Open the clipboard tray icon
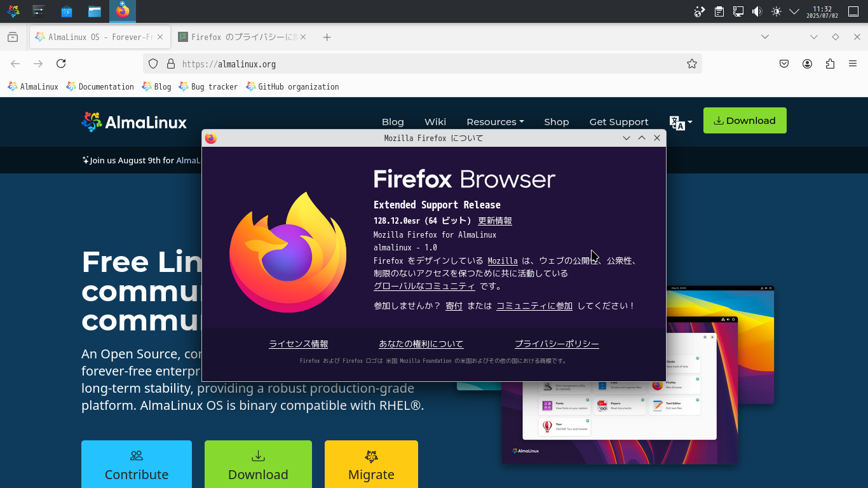868x488 pixels. tap(719, 11)
